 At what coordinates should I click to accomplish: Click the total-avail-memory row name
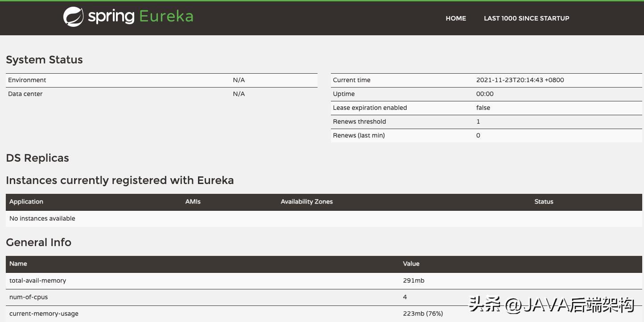[38, 280]
